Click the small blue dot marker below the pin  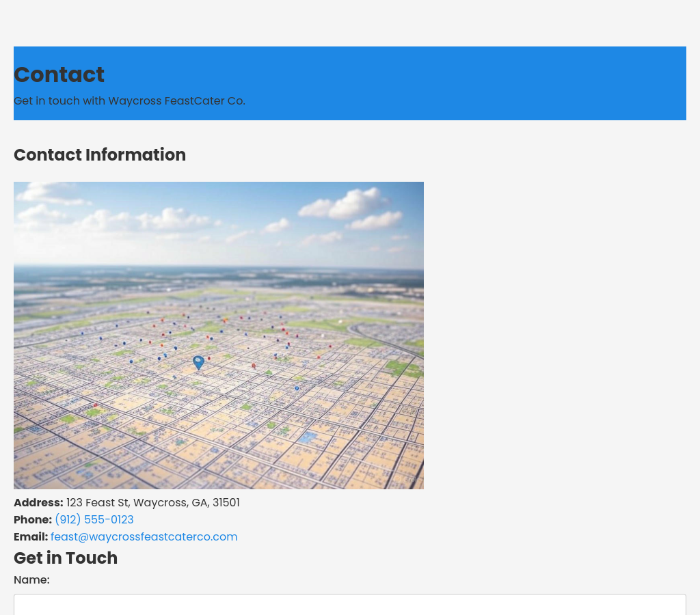click(x=297, y=388)
